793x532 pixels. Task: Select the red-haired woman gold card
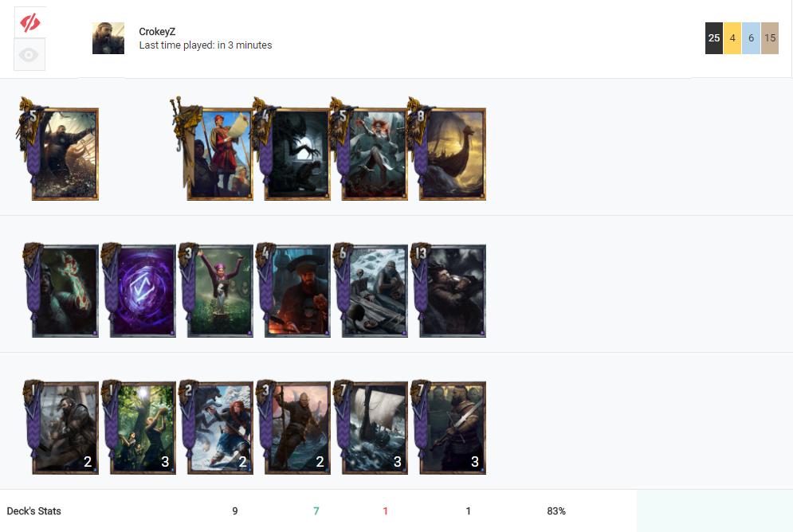[x=370, y=150]
